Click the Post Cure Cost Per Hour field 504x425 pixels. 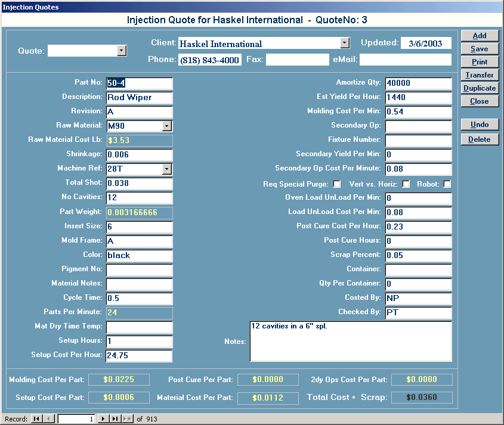[x=419, y=227]
